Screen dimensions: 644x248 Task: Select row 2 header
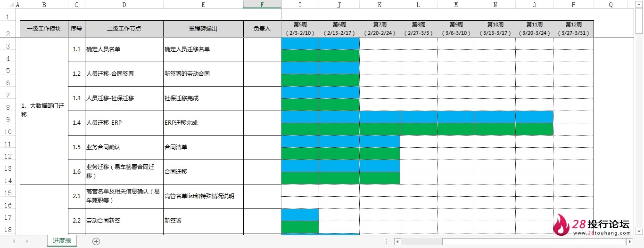pos(8,29)
